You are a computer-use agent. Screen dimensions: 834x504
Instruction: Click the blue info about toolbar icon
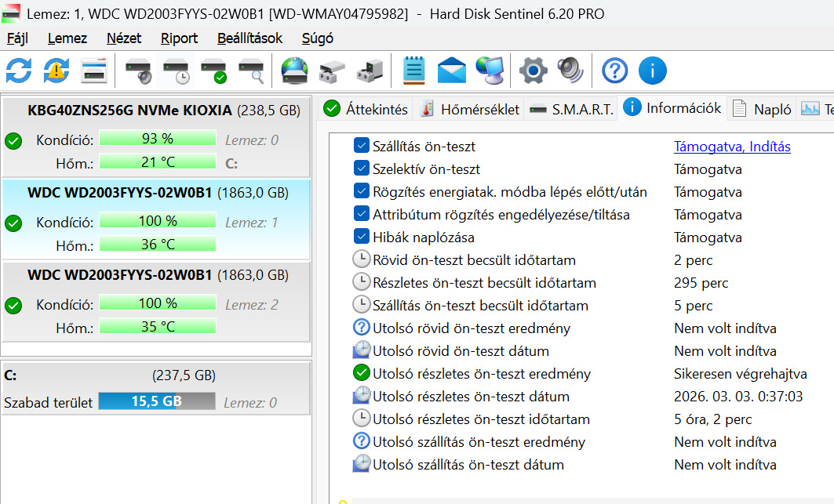pyautogui.click(x=653, y=71)
